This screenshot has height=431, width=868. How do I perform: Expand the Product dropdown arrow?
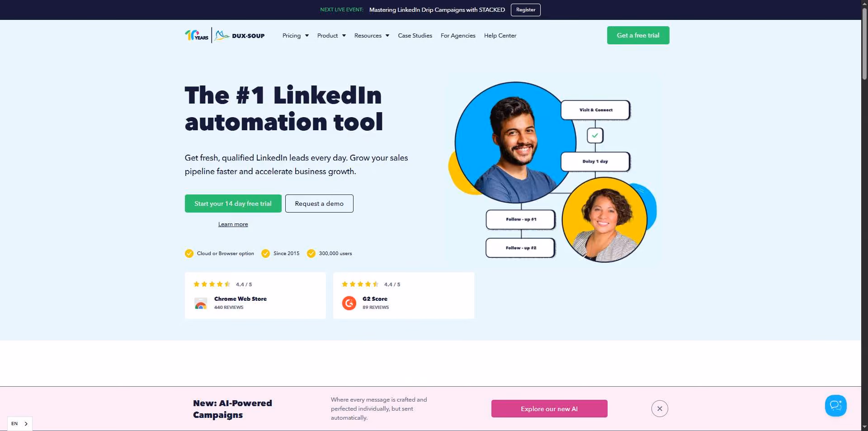[x=344, y=36]
